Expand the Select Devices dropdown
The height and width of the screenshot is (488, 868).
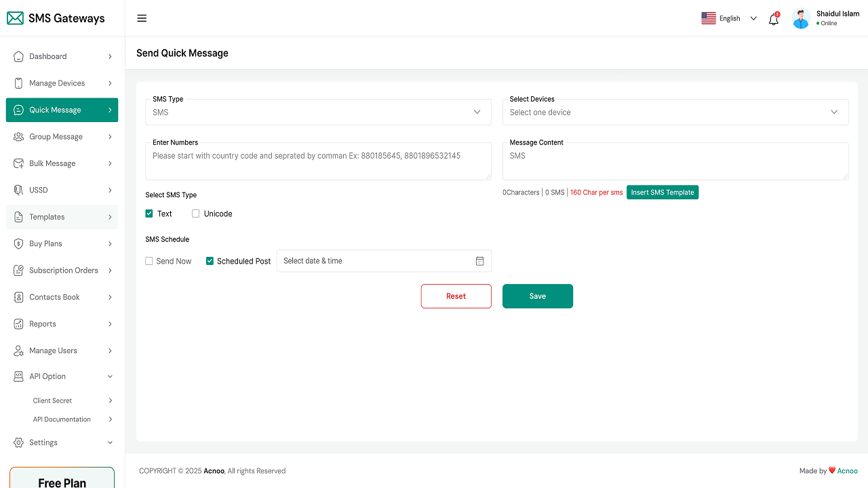(675, 113)
